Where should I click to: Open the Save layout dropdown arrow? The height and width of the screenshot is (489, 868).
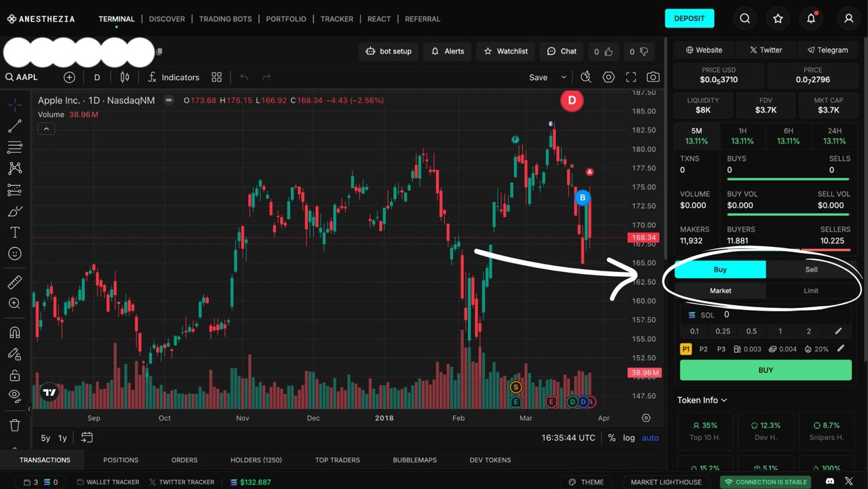pyautogui.click(x=564, y=77)
